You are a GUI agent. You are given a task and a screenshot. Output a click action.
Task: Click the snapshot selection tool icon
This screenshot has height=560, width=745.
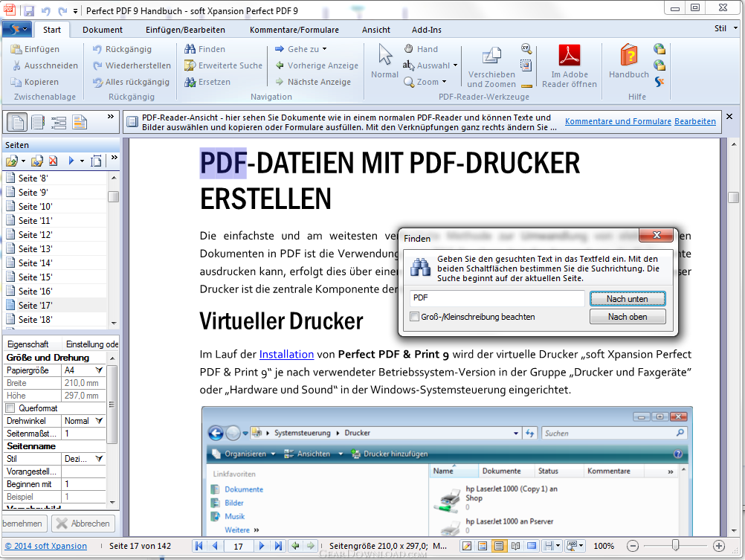[526, 65]
